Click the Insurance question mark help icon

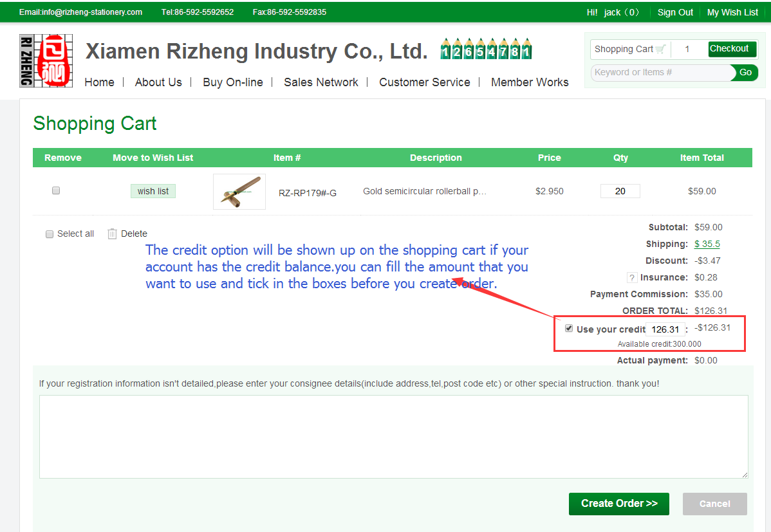tap(632, 278)
